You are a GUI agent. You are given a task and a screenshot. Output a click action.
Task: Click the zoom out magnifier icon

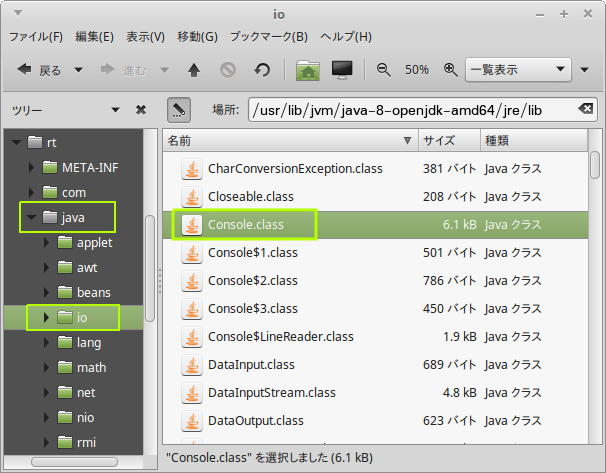[384, 70]
